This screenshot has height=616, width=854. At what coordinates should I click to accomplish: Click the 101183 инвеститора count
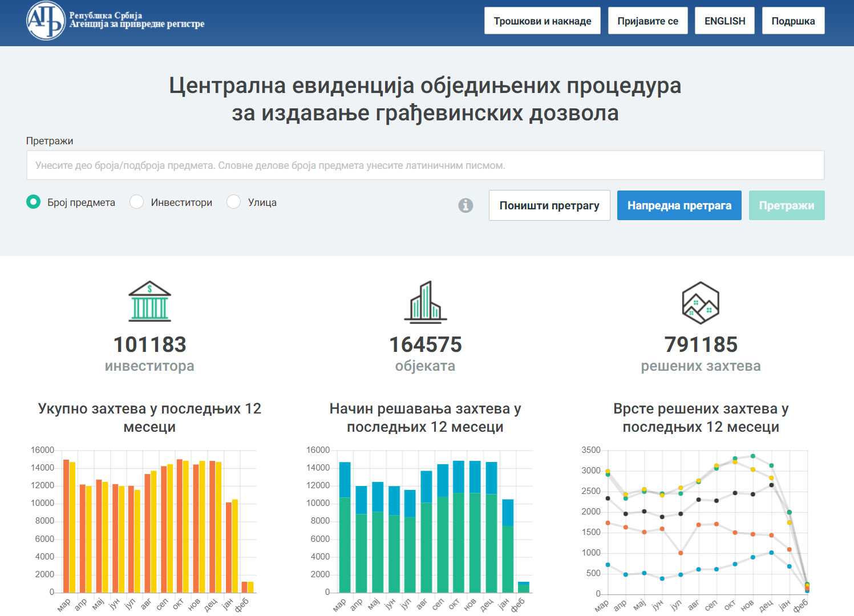point(149,345)
